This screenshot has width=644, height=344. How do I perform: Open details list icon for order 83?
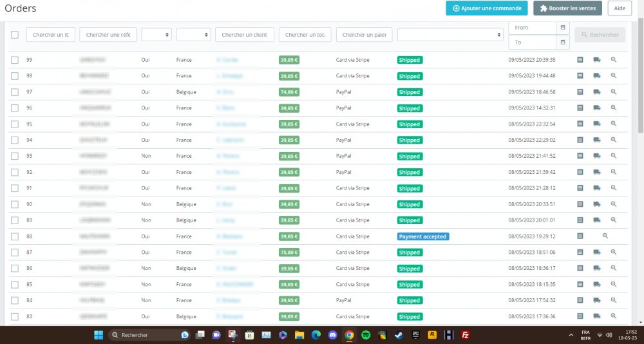580,316
